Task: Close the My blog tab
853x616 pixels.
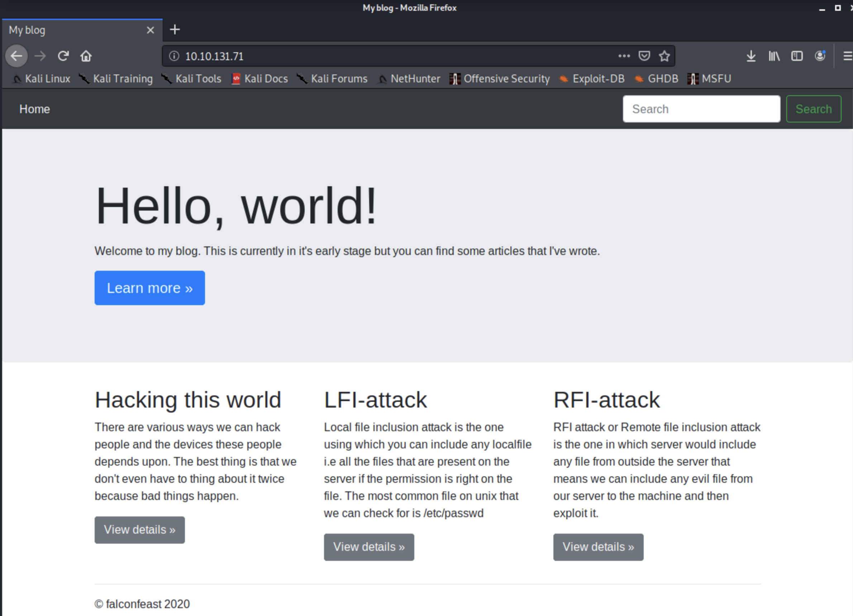Action: pyautogui.click(x=150, y=30)
